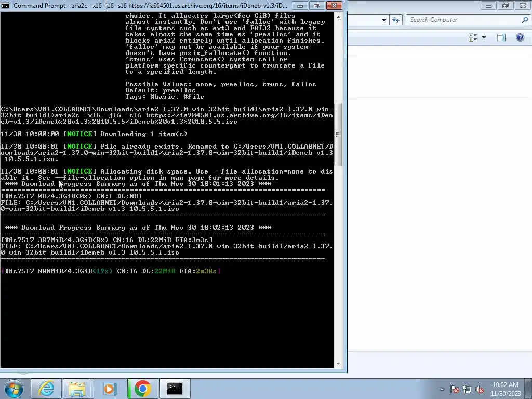This screenshot has height=399, width=532.
Task: Open Action Center flag icon in the tray
Action: [455, 389]
